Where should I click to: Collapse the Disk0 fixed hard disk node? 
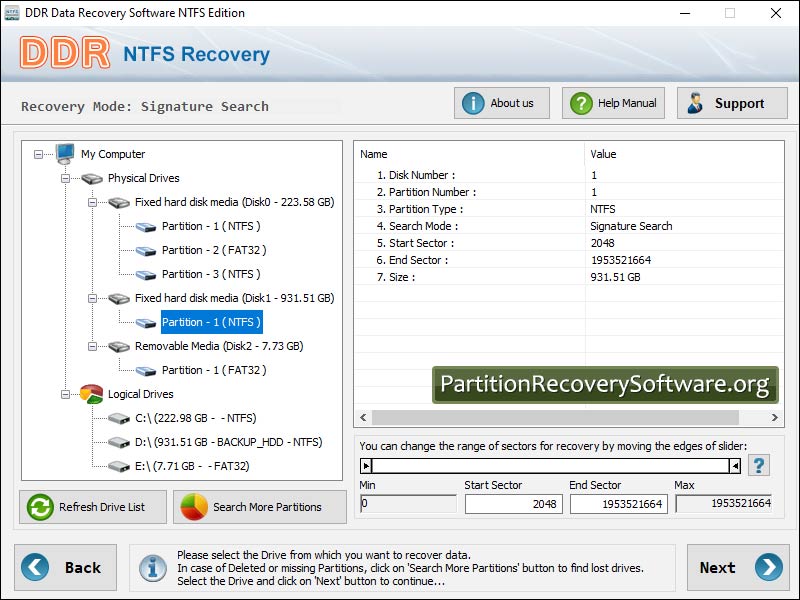(92, 202)
